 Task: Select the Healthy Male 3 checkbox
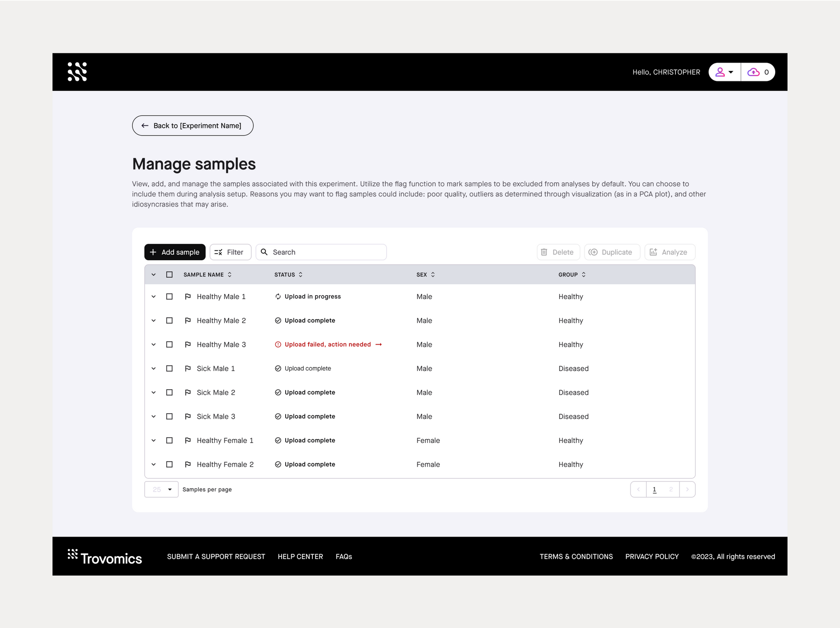[x=169, y=345]
